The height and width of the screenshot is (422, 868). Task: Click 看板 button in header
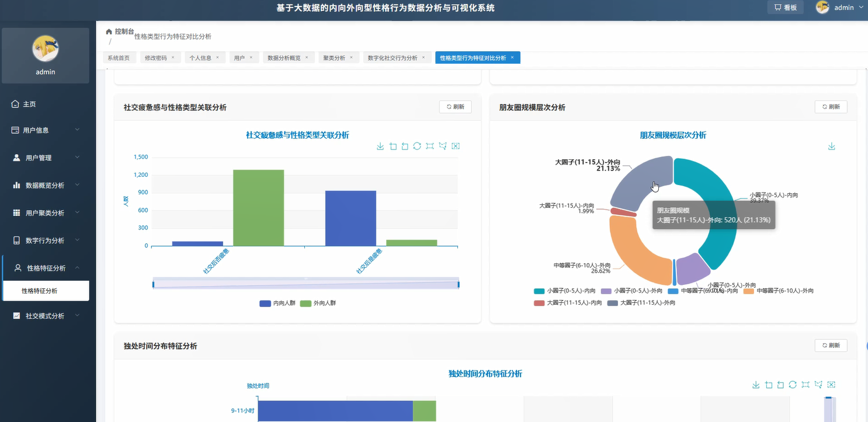(x=785, y=8)
